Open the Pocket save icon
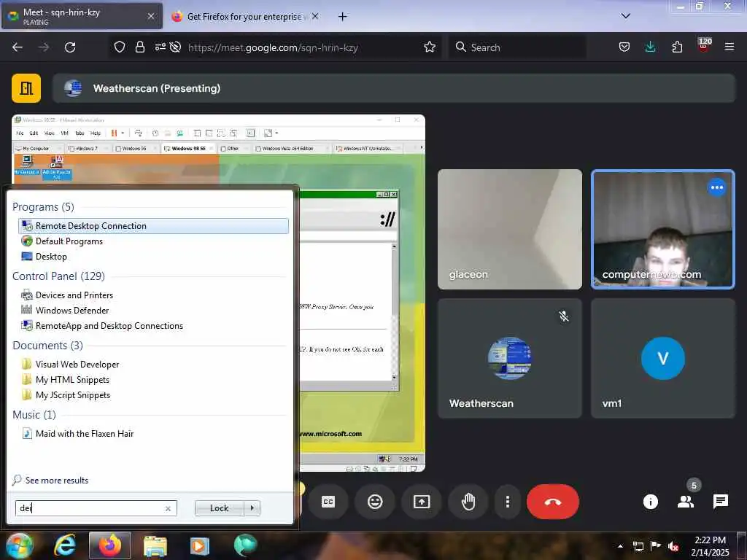747x560 pixels. click(x=624, y=47)
